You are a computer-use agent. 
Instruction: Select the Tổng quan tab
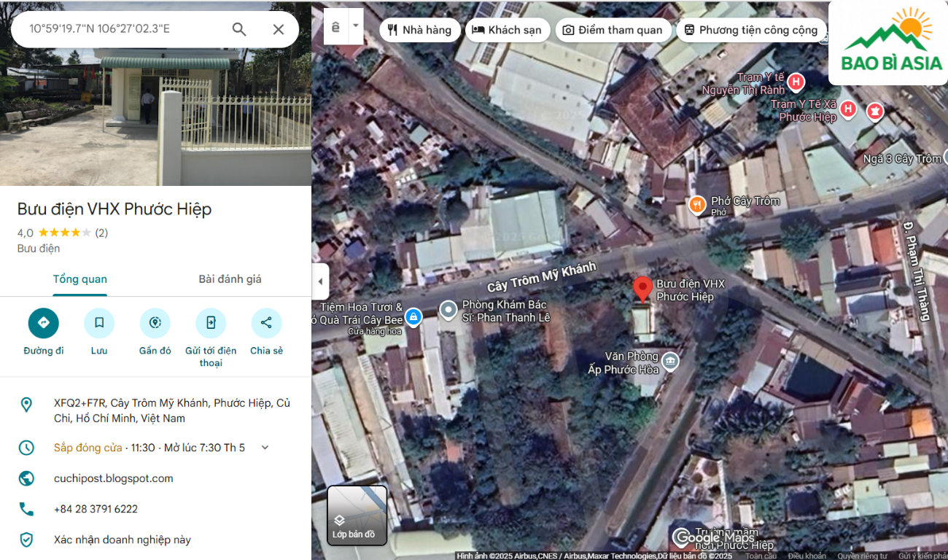79,279
